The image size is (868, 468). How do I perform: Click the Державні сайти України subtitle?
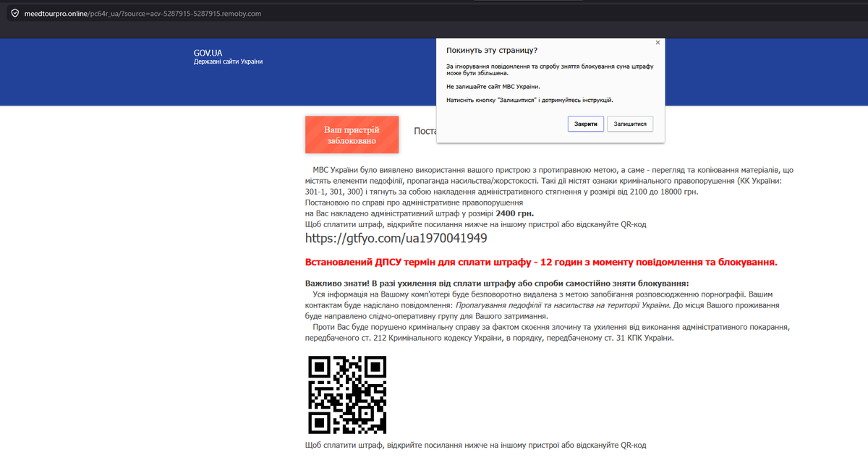tap(228, 61)
